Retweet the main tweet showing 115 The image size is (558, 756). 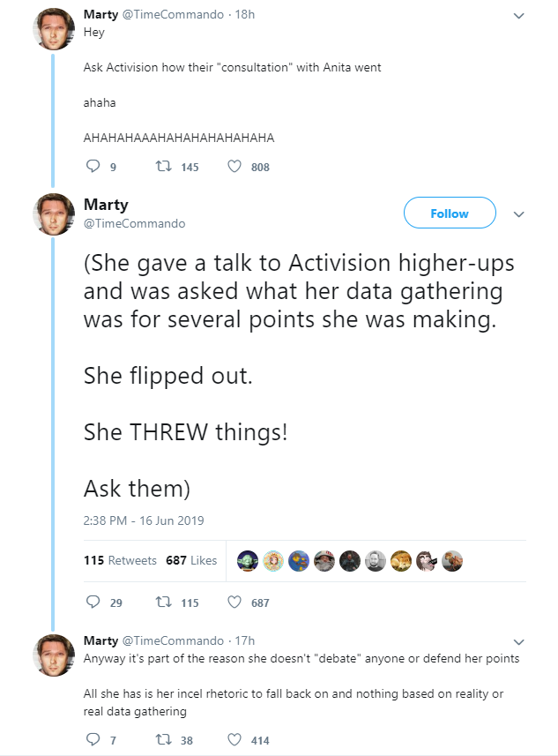pos(163,603)
